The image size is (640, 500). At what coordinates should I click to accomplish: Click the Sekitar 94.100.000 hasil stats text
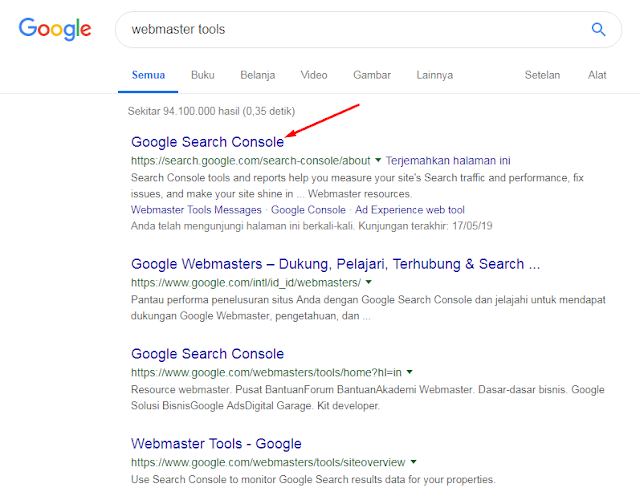(x=211, y=111)
